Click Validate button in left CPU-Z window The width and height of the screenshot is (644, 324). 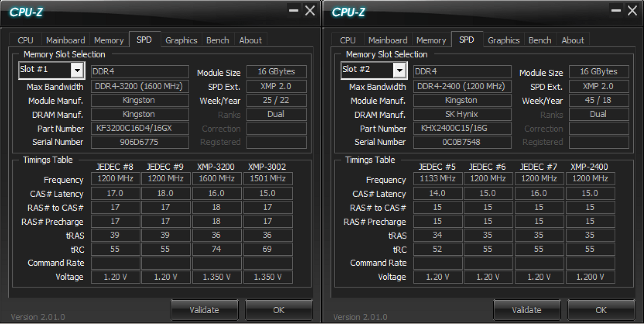pyautogui.click(x=204, y=310)
